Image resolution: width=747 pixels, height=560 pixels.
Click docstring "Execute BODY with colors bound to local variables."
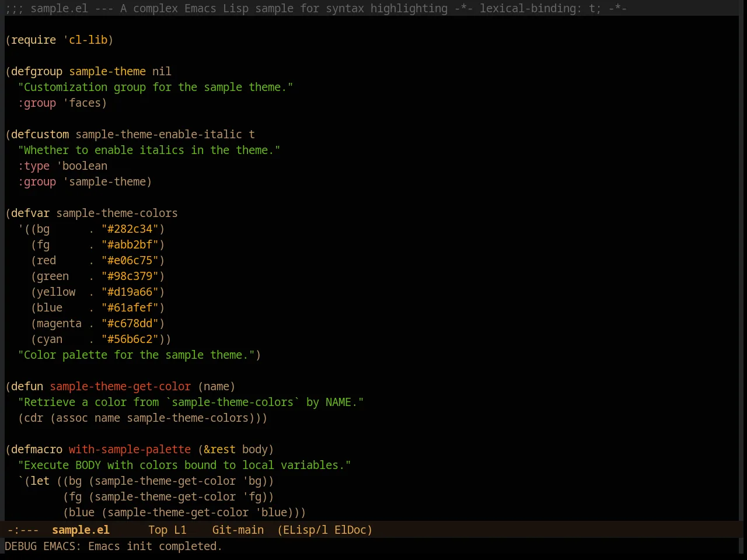[x=184, y=465]
